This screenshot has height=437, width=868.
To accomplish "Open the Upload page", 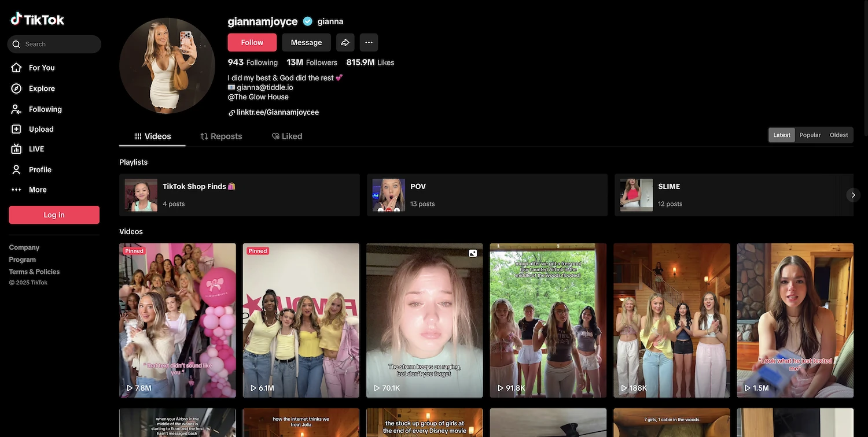I will point(41,129).
